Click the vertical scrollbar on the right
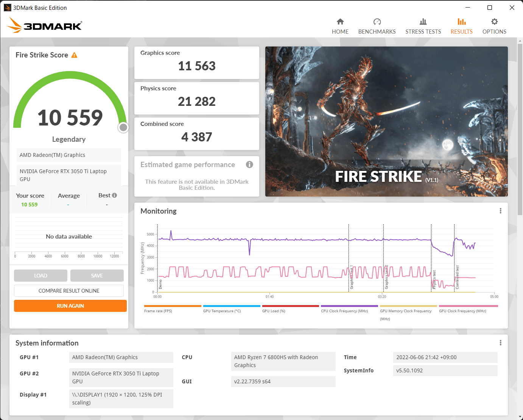This screenshot has width=523, height=420. (x=520, y=129)
